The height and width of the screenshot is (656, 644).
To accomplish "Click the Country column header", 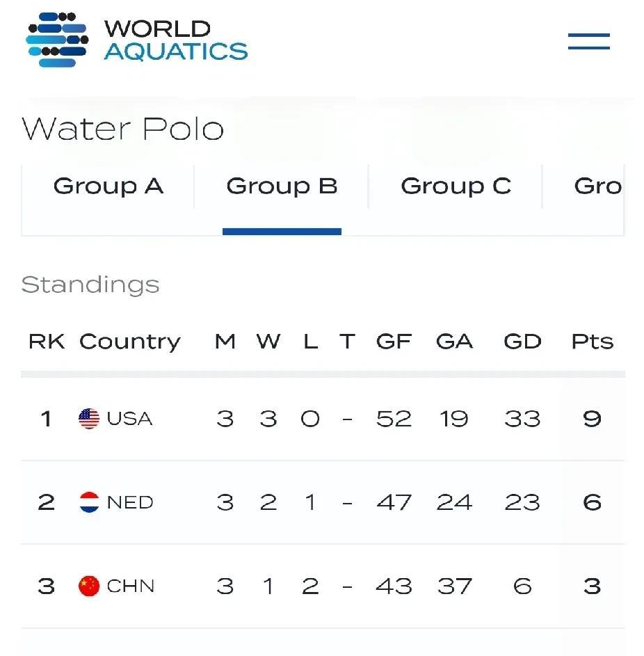I will click(x=130, y=342).
